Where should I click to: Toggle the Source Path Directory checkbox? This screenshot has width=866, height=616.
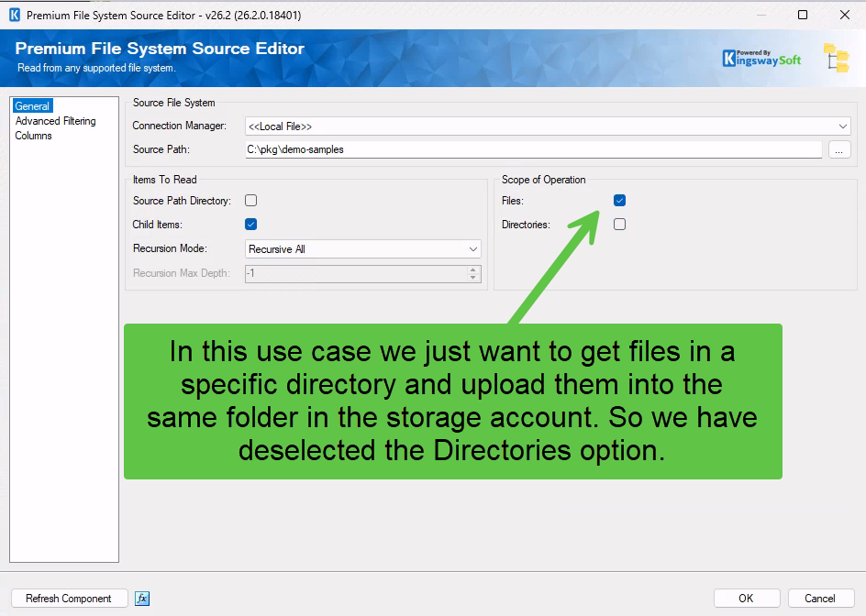point(250,201)
